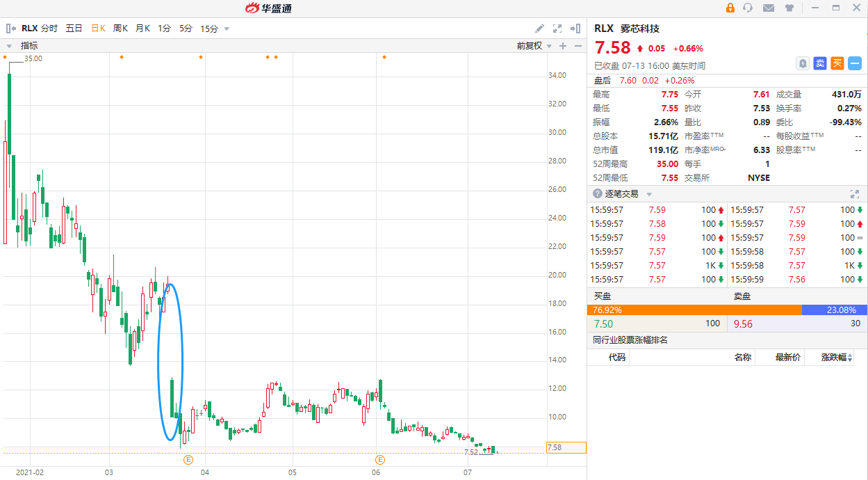
Task: Click the 7.58 price tag on chart axis
Action: [x=566, y=447]
